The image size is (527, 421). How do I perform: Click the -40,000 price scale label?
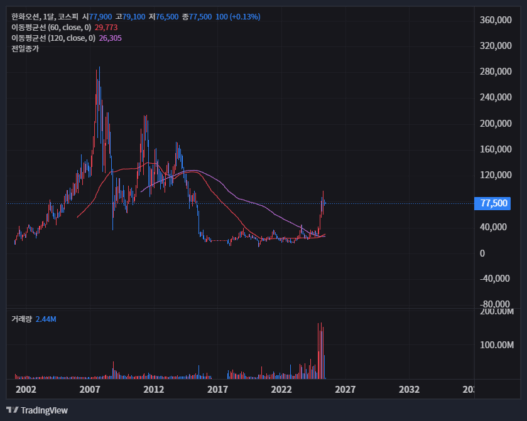pyautogui.click(x=494, y=279)
